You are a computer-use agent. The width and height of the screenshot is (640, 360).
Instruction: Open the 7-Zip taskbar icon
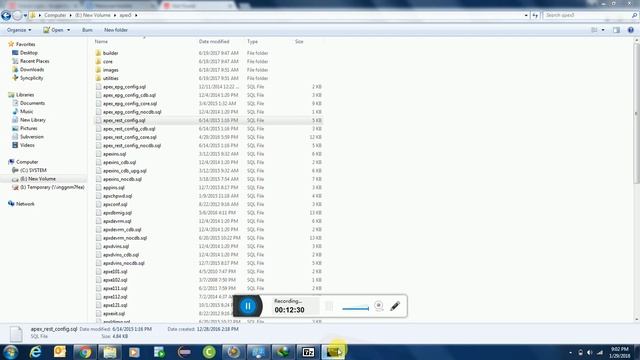point(309,352)
